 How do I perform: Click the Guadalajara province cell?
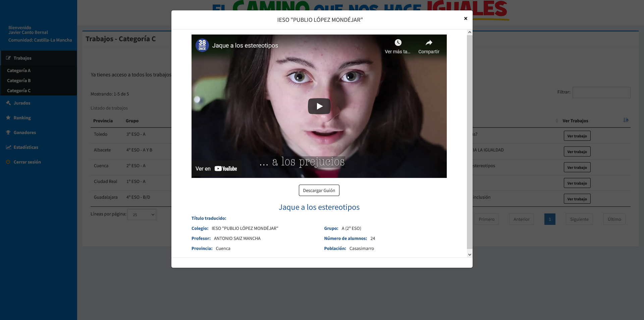[x=106, y=197]
